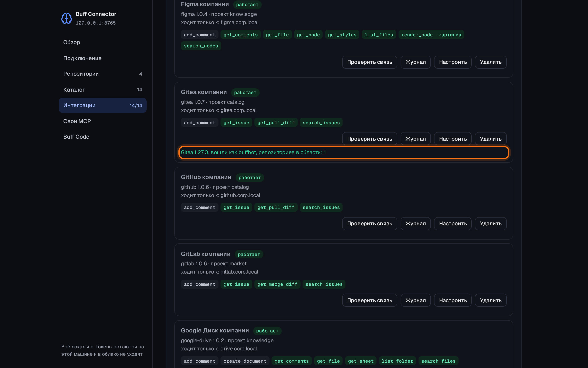Click the search_nodes tool tag

pyautogui.click(x=201, y=46)
